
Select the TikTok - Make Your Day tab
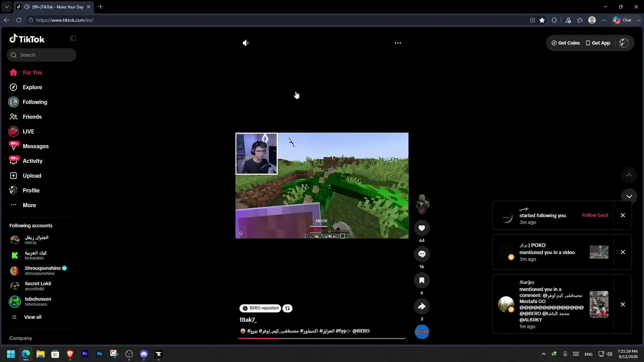click(53, 7)
